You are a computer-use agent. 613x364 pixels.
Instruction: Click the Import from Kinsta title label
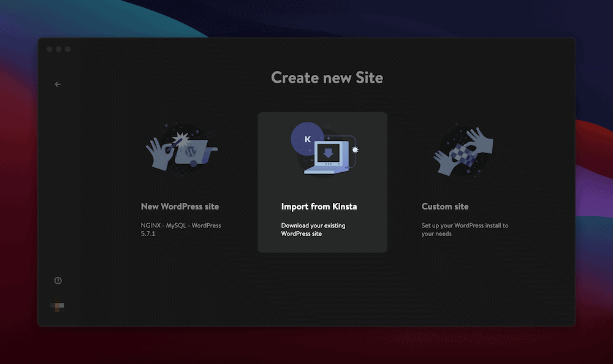(319, 207)
